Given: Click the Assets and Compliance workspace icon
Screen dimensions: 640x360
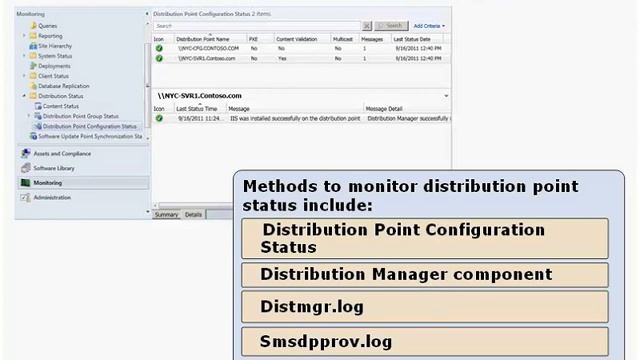Looking at the screenshot, I should 26,153.
